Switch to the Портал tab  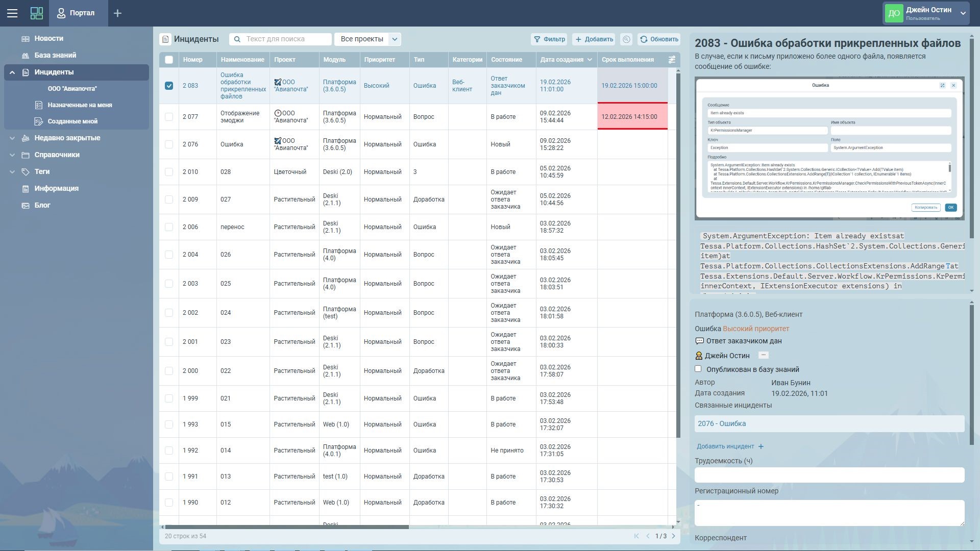click(79, 13)
